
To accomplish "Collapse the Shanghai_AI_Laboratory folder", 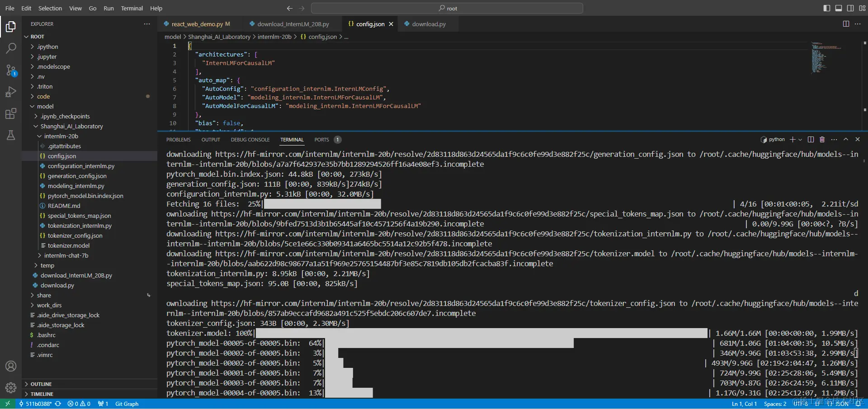I will tap(90, 126).
